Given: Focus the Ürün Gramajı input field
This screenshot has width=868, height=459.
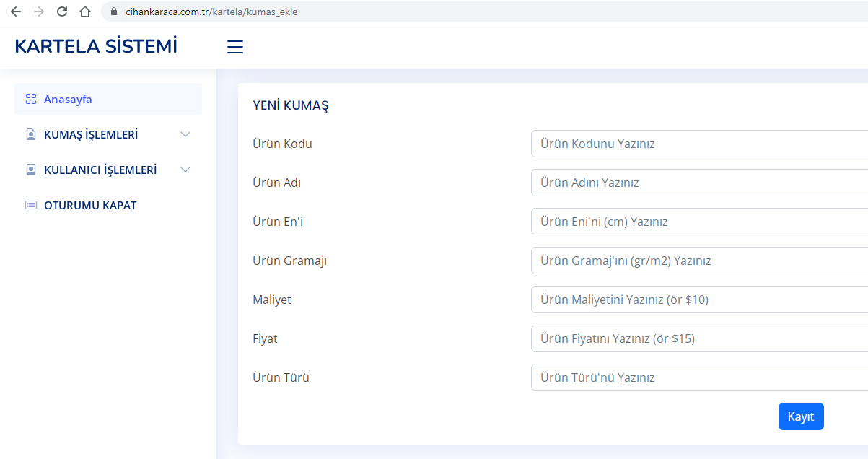Looking at the screenshot, I should point(699,261).
